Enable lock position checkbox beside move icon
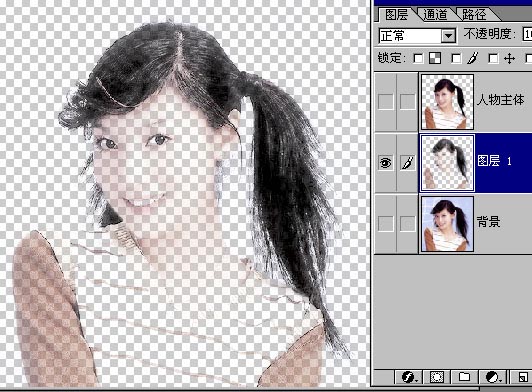This screenshot has width=532, height=392. click(x=493, y=59)
